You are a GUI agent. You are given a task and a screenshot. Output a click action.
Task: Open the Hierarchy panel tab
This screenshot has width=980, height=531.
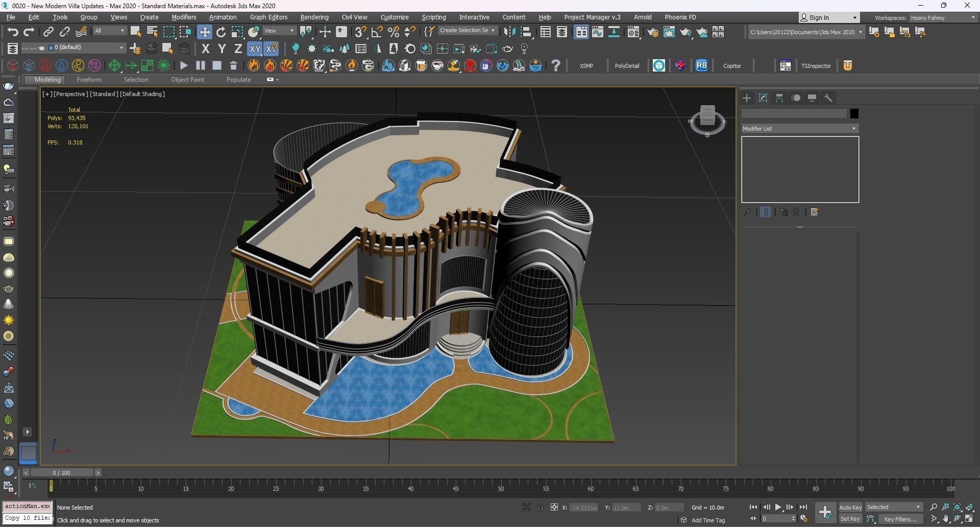[779, 98]
